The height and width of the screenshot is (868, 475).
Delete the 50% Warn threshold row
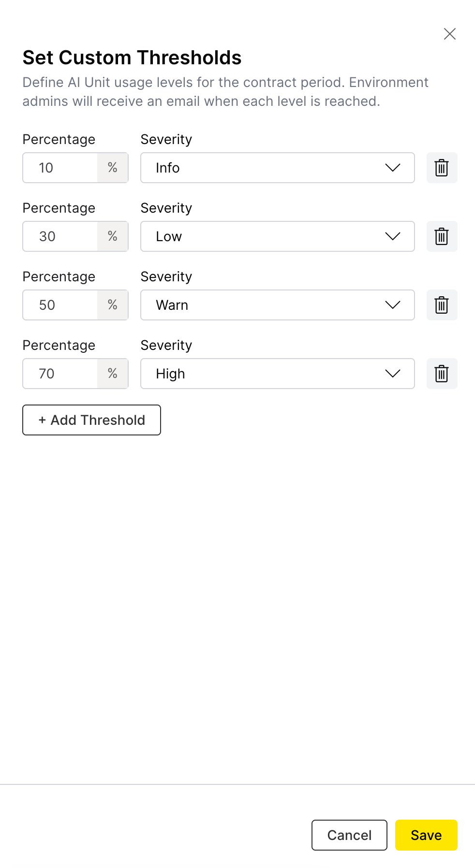[442, 305]
